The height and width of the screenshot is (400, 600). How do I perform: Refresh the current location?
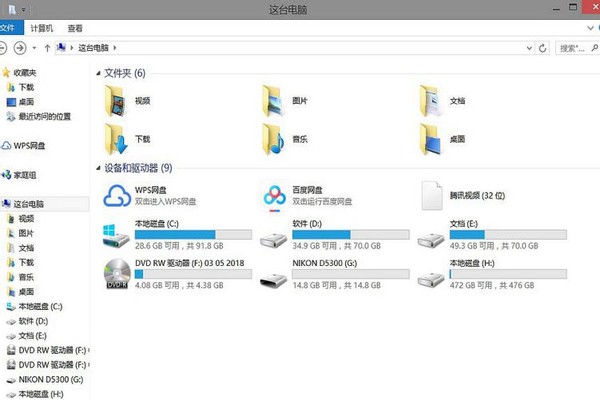542,48
